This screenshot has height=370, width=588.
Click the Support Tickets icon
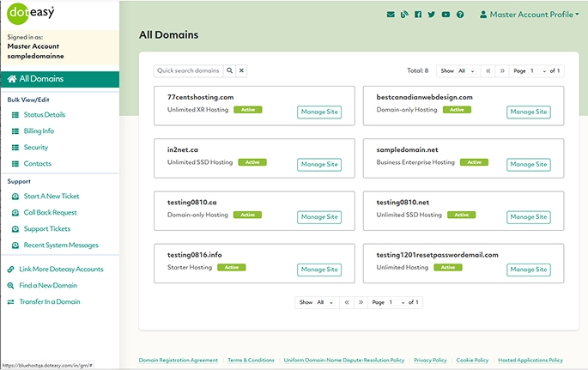tap(15, 229)
